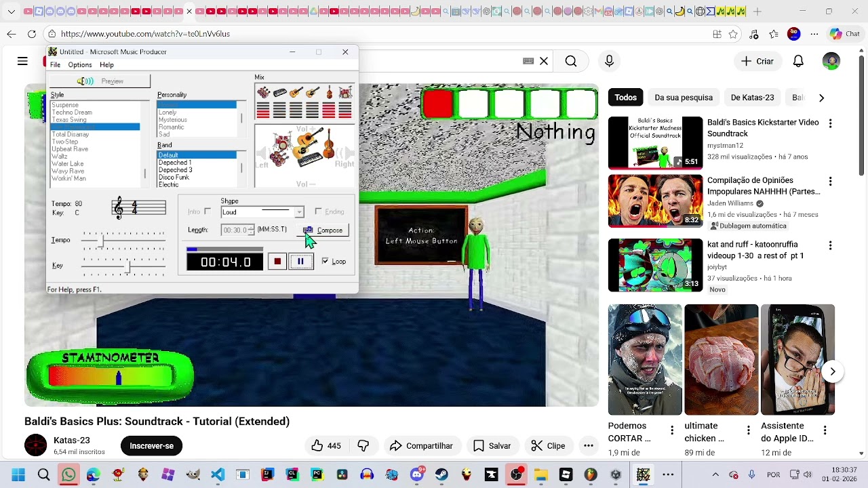868x488 pixels.
Task: Open the Windows Start button
Action: tap(18, 475)
